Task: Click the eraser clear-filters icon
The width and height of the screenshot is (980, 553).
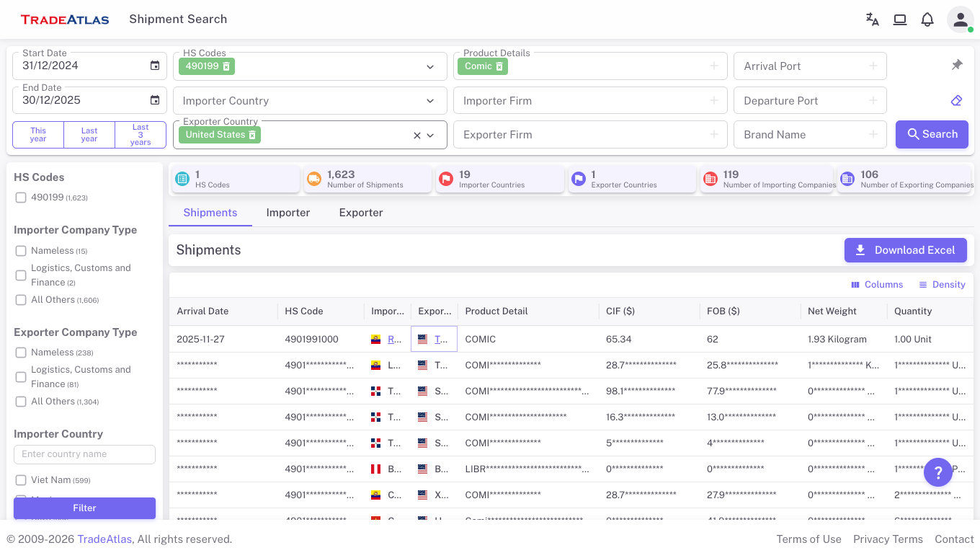Action: pyautogui.click(x=957, y=100)
